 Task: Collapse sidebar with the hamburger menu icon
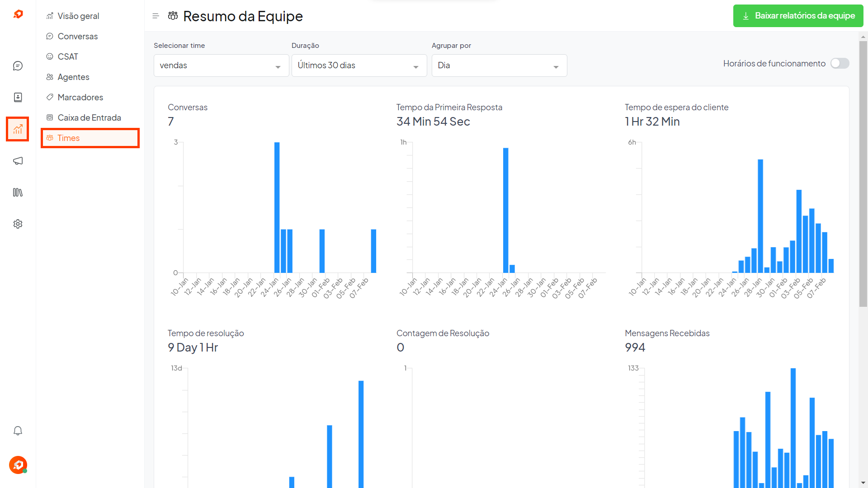[156, 16]
